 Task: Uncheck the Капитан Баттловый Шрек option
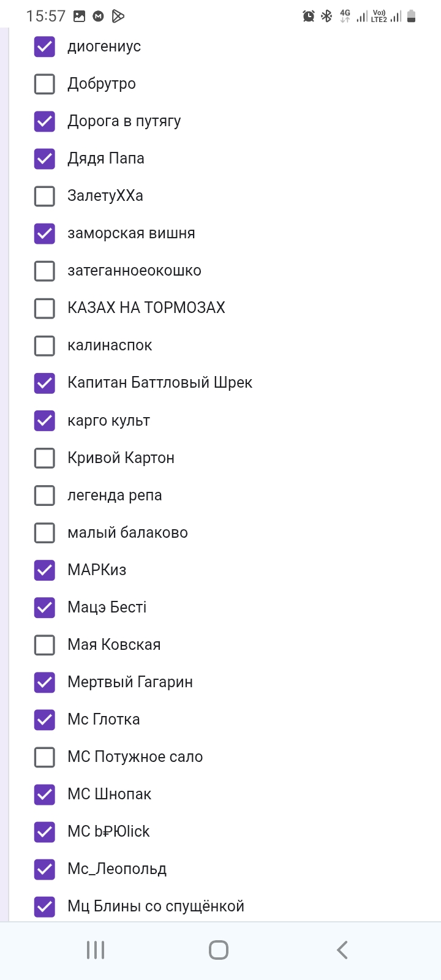pos(45,383)
